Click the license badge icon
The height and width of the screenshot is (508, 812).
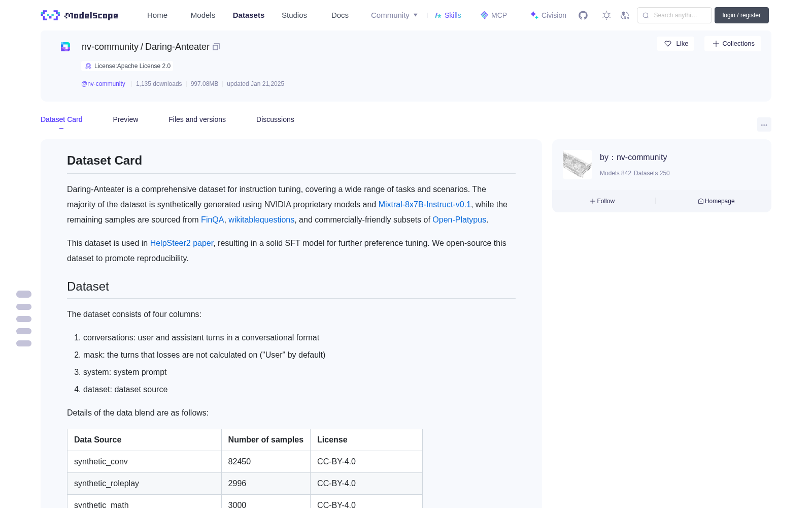click(x=88, y=66)
